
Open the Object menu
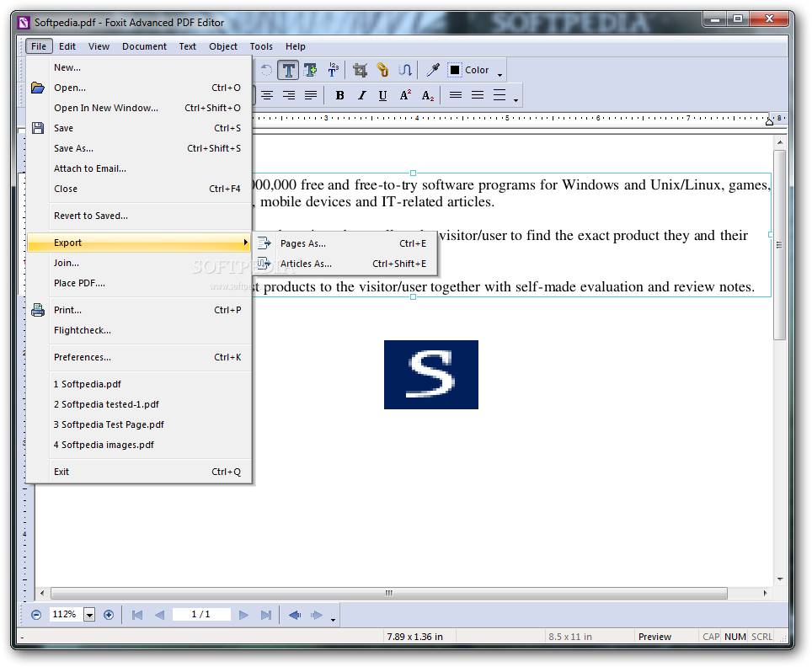point(223,46)
